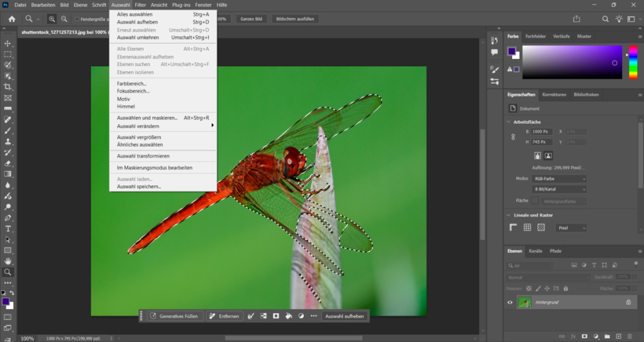This screenshot has width=644, height=342.
Task: Open the RGB-Farbe mode dropdown
Action: pos(559,179)
